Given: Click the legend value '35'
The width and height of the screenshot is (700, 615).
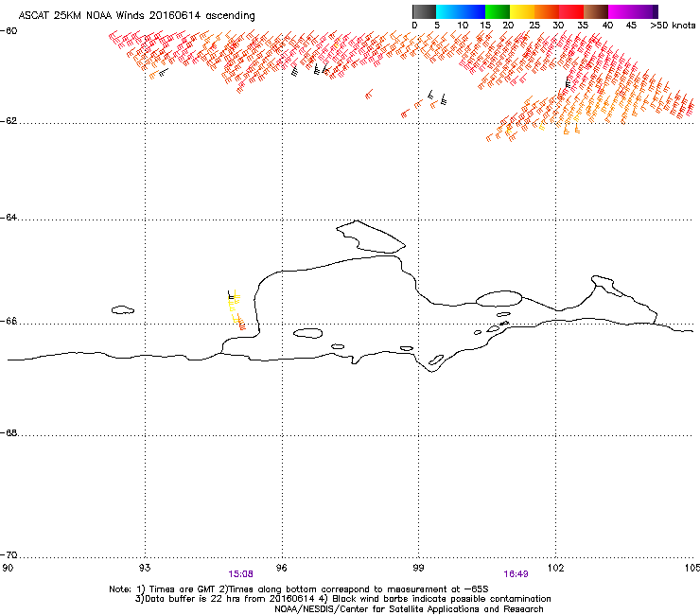Looking at the screenshot, I should point(583,26).
